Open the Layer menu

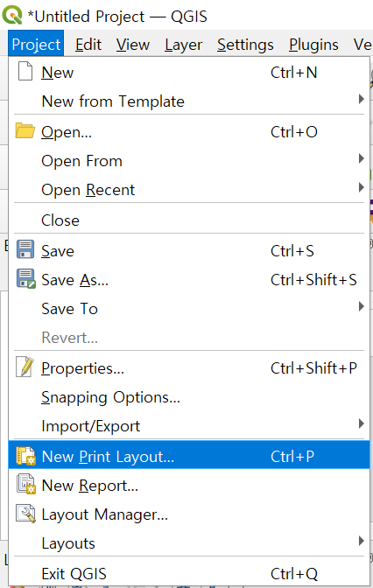pos(184,45)
